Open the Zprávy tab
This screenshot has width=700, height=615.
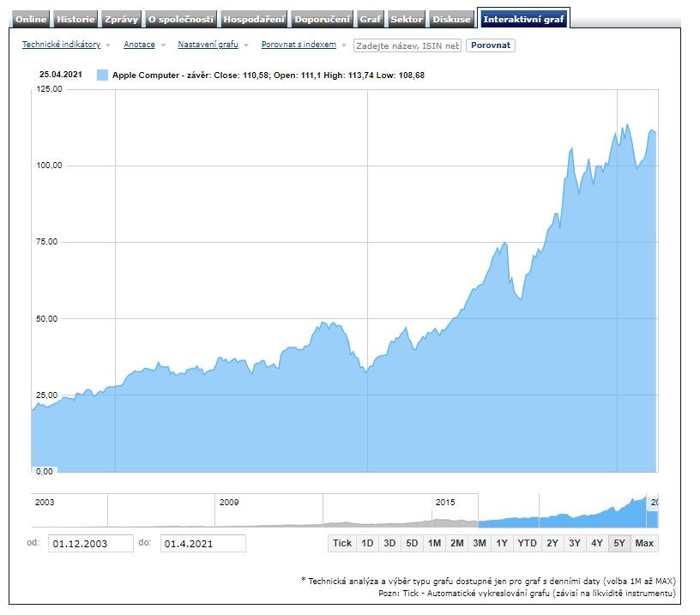tap(121, 19)
